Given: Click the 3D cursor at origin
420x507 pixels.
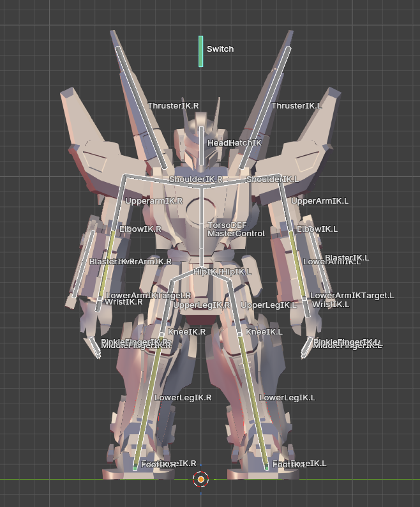Looking at the screenshot, I should pos(201,479).
